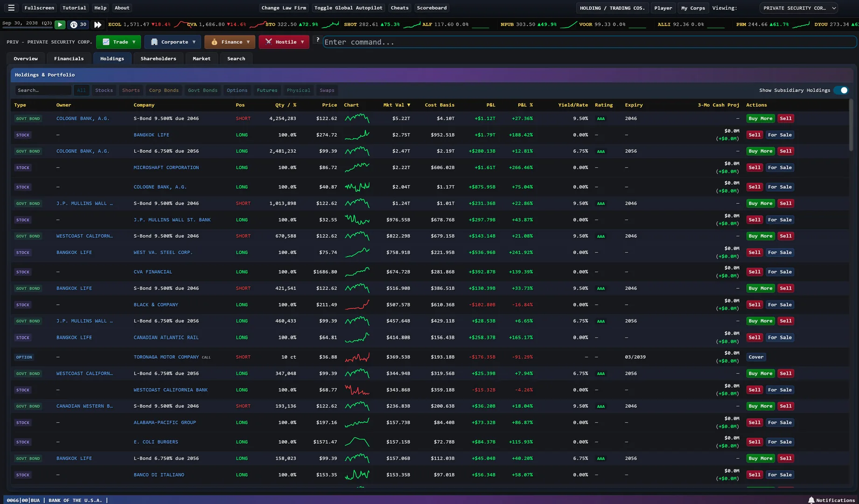Select the Govt Bonds filter chip
Screen dimensions: 859x504
(x=203, y=91)
